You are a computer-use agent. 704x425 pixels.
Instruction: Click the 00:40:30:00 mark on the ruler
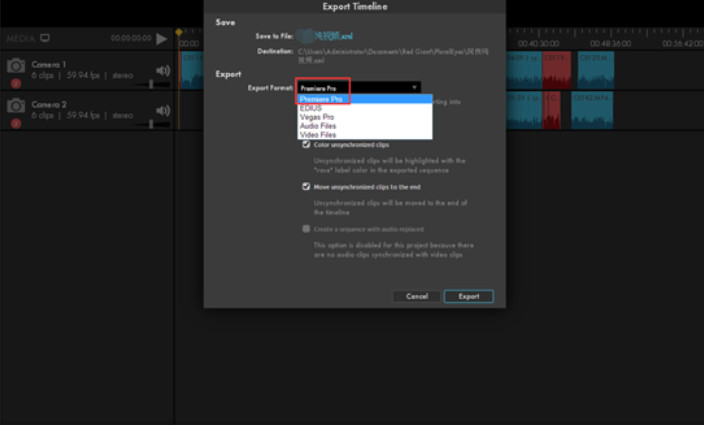point(538,44)
